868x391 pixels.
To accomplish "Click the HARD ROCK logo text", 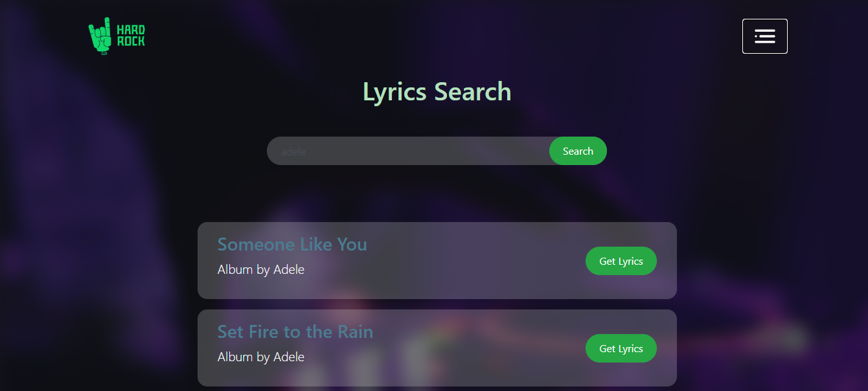I will (x=130, y=36).
